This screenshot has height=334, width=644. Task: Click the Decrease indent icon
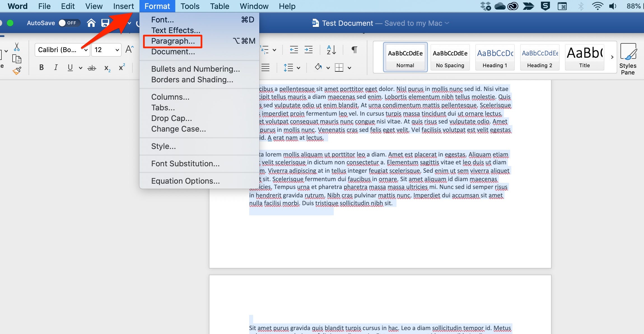coord(293,50)
